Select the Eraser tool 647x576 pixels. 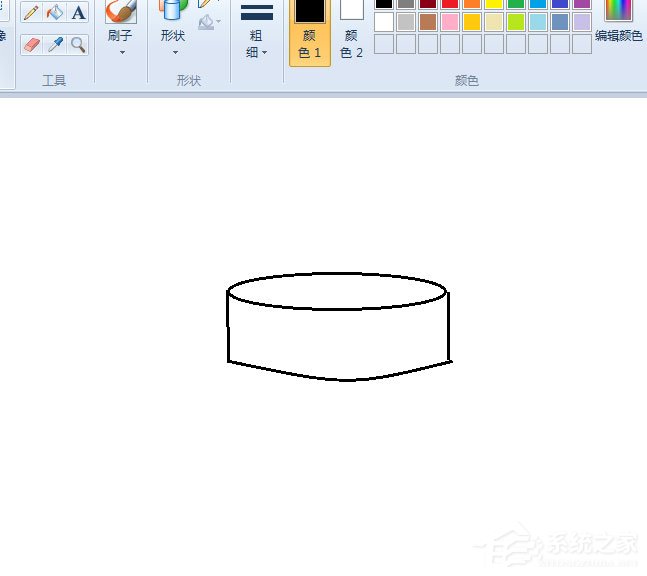31,45
